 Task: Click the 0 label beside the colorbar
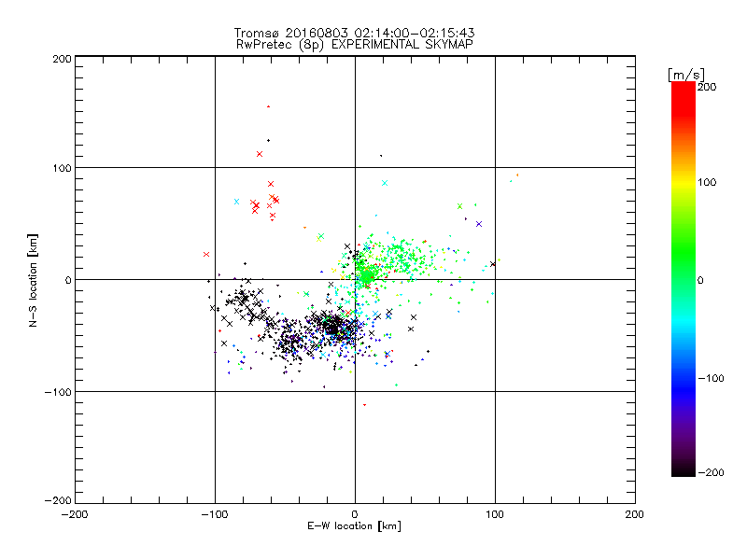point(700,280)
